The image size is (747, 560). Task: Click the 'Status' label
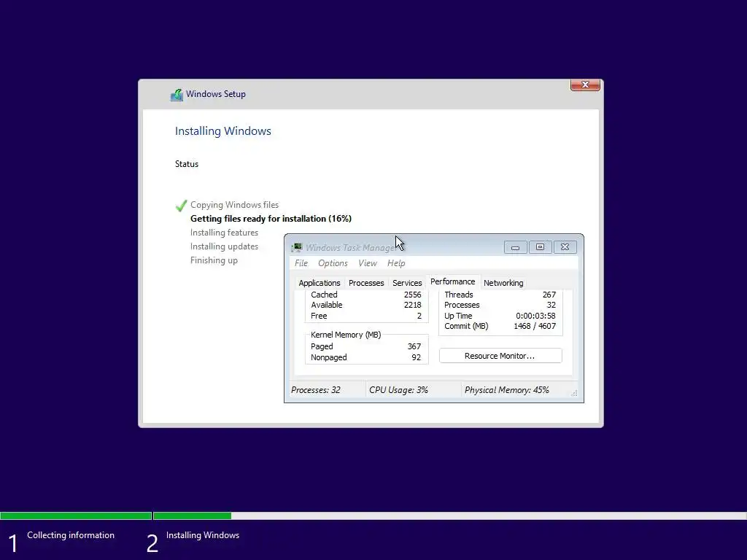tap(187, 164)
